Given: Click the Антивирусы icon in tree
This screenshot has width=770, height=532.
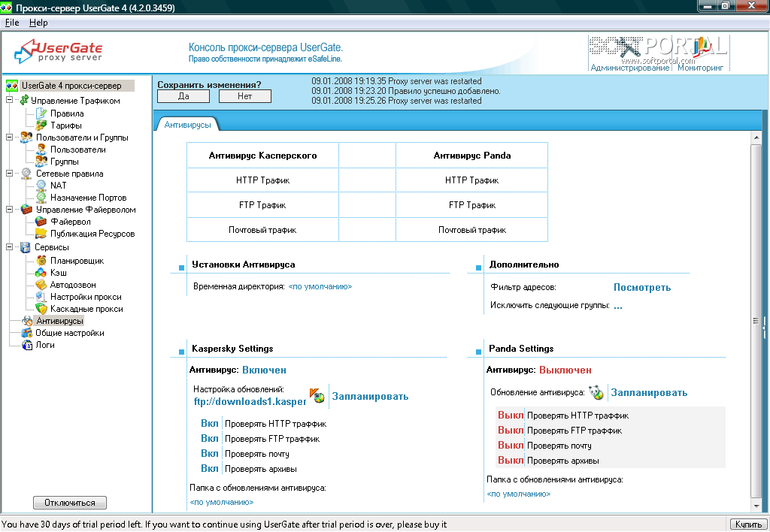Looking at the screenshot, I should [x=27, y=321].
